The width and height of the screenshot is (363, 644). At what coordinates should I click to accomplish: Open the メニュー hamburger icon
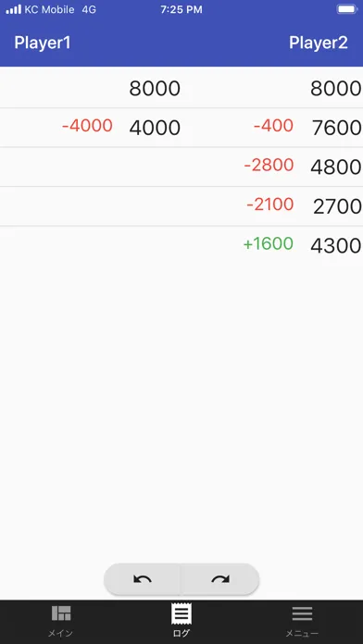tap(302, 613)
